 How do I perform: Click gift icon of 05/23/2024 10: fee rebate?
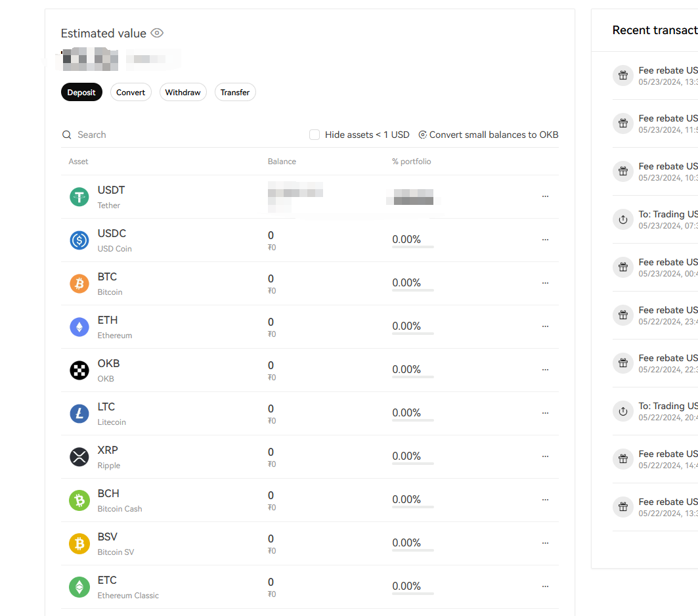coord(623,171)
